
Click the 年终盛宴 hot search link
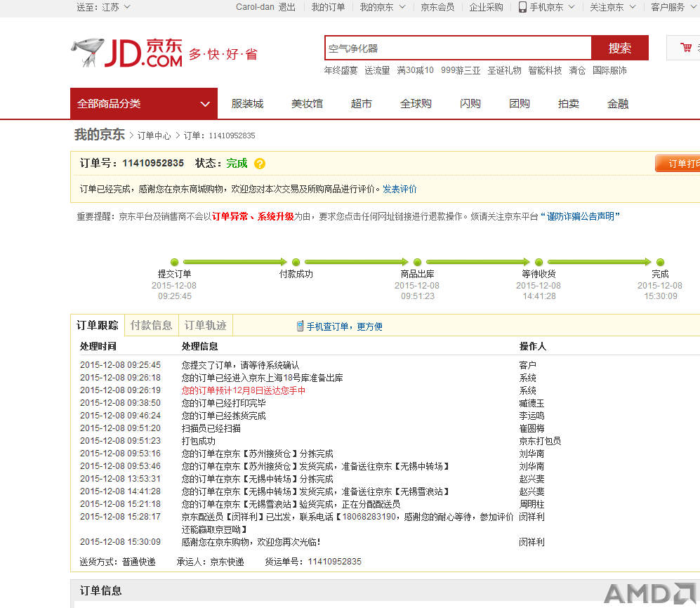click(341, 70)
